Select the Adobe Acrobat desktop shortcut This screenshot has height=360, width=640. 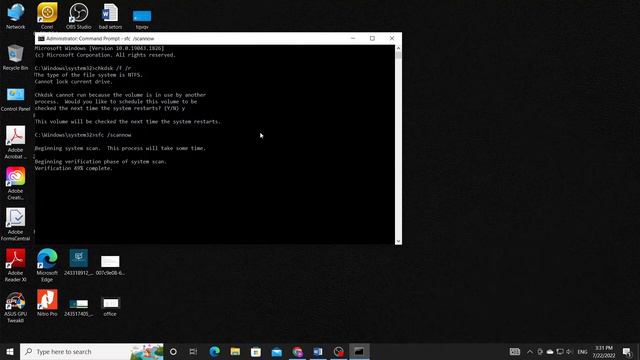tap(16, 143)
